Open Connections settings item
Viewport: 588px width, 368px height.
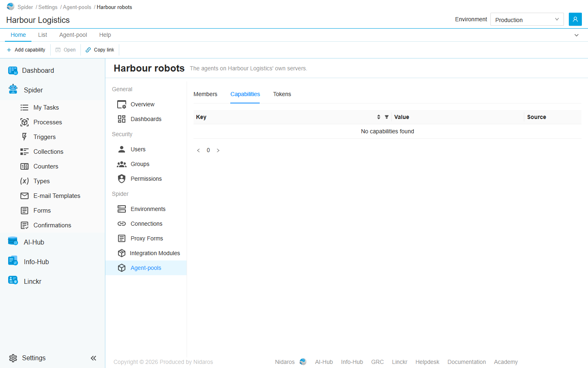pos(146,224)
